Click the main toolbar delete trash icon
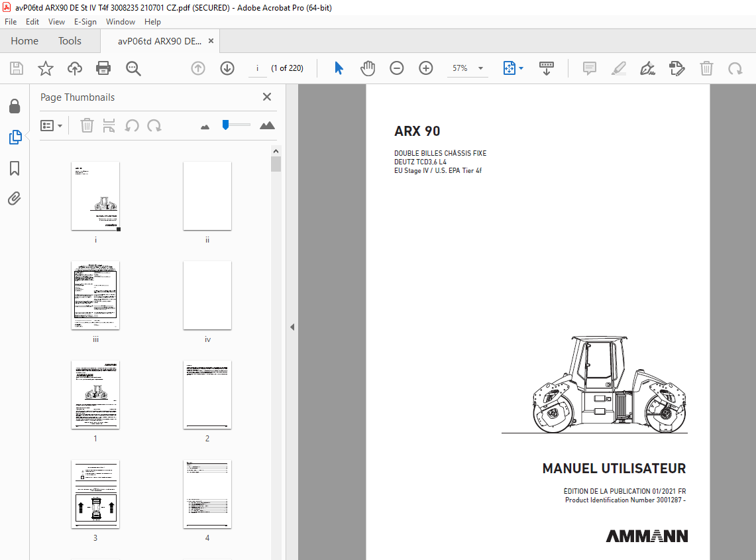The width and height of the screenshot is (756, 560). [706, 68]
